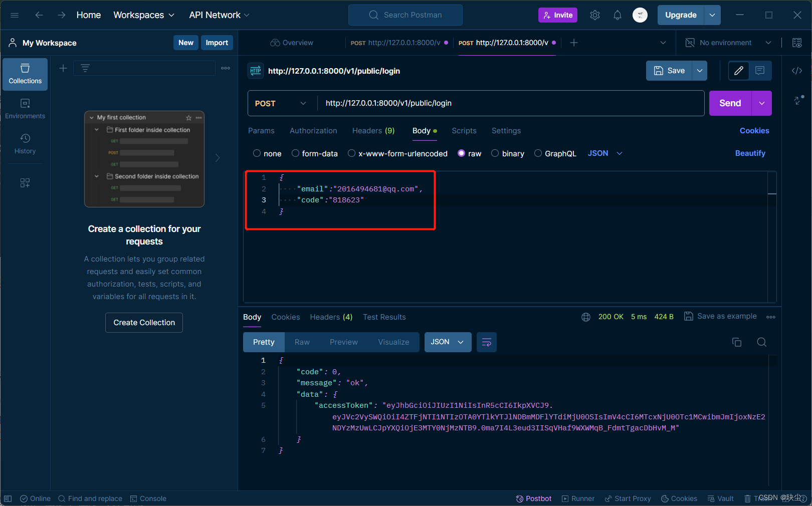Search within the response body

pos(762,342)
